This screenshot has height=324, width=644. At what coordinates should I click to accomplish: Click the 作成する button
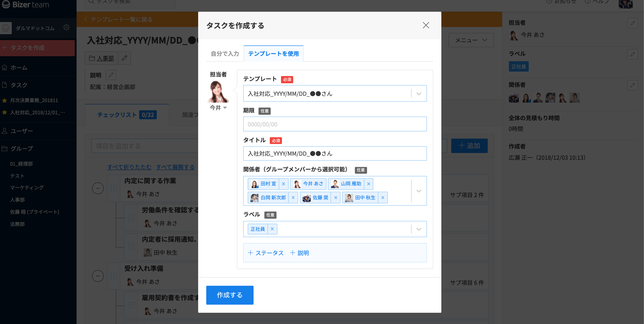click(x=229, y=295)
